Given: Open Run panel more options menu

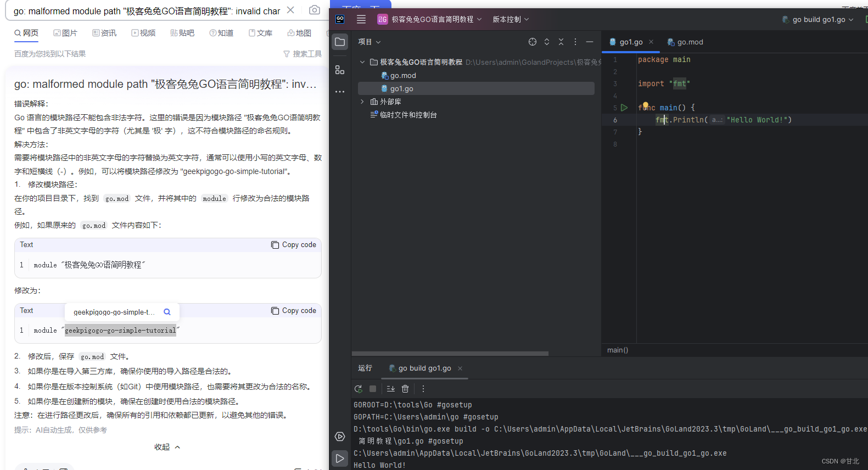Looking at the screenshot, I should click(x=423, y=389).
